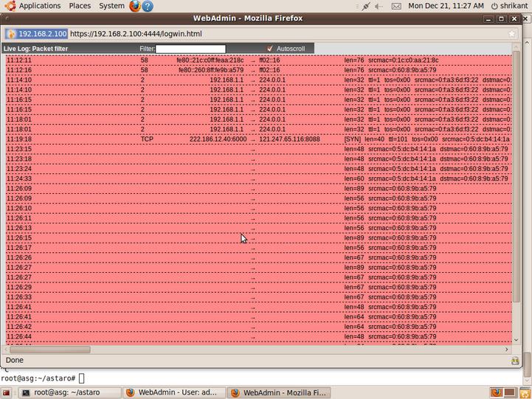This screenshot has height=399, width=532.
Task: Click the security lock icon in status bar
Action: 515,361
